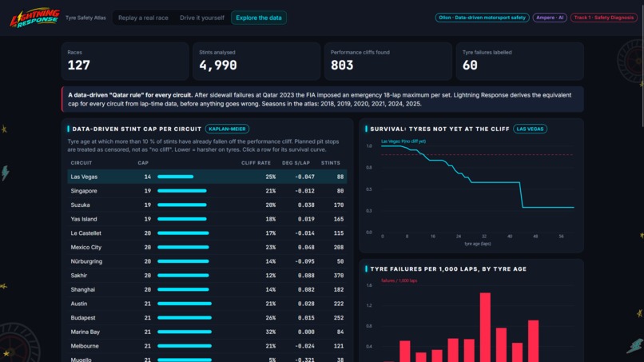The width and height of the screenshot is (644, 362).
Task: Select the Mexico City circuit row
Action: tap(207, 247)
